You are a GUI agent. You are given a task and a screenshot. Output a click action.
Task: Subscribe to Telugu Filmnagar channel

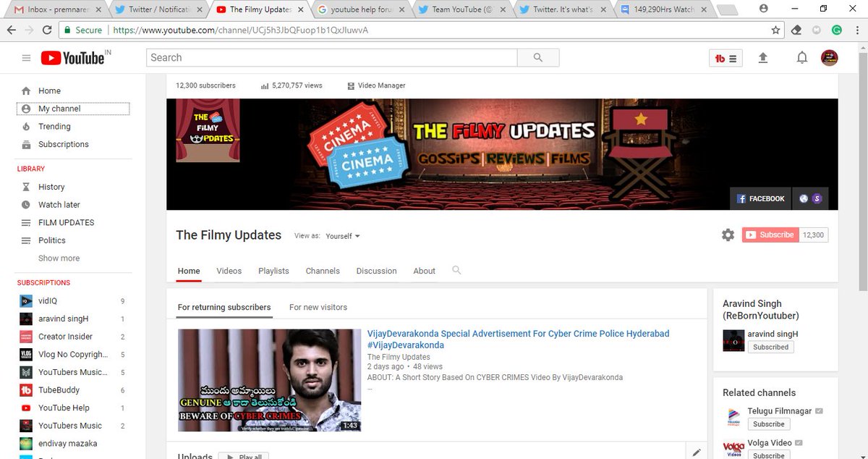point(768,424)
